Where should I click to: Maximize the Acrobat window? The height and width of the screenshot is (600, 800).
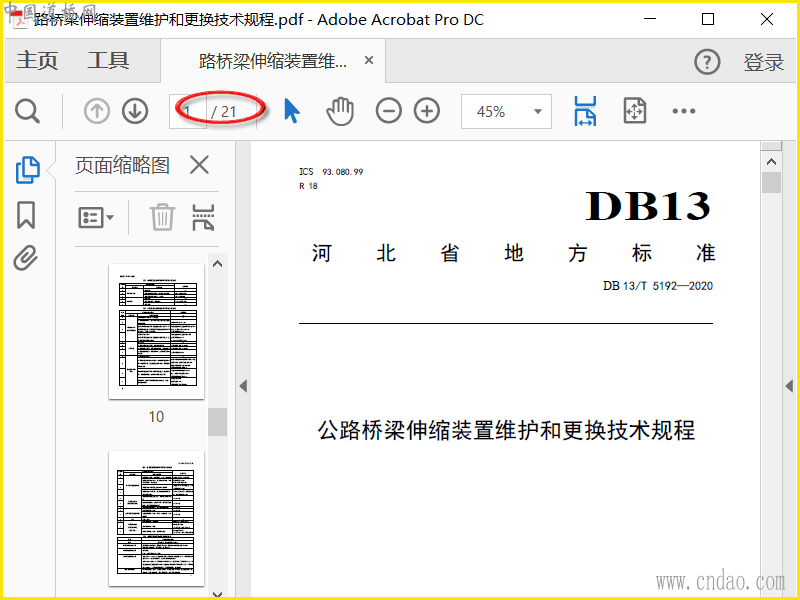pos(708,19)
